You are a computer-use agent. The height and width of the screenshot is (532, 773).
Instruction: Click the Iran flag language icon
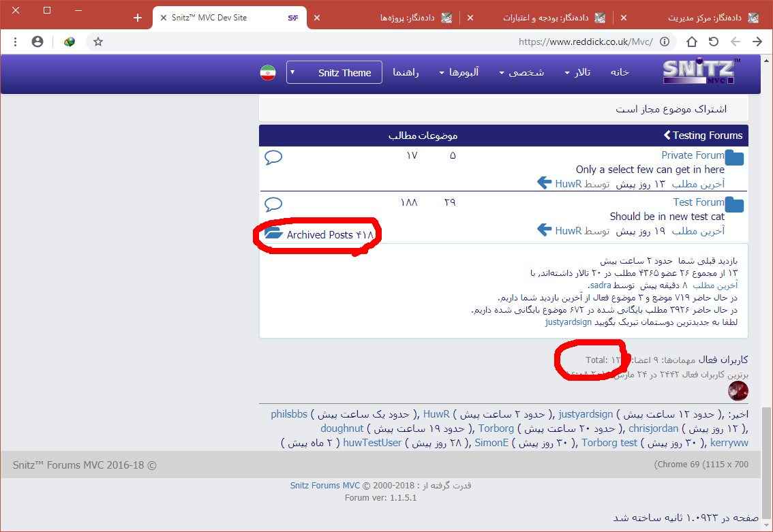(267, 73)
